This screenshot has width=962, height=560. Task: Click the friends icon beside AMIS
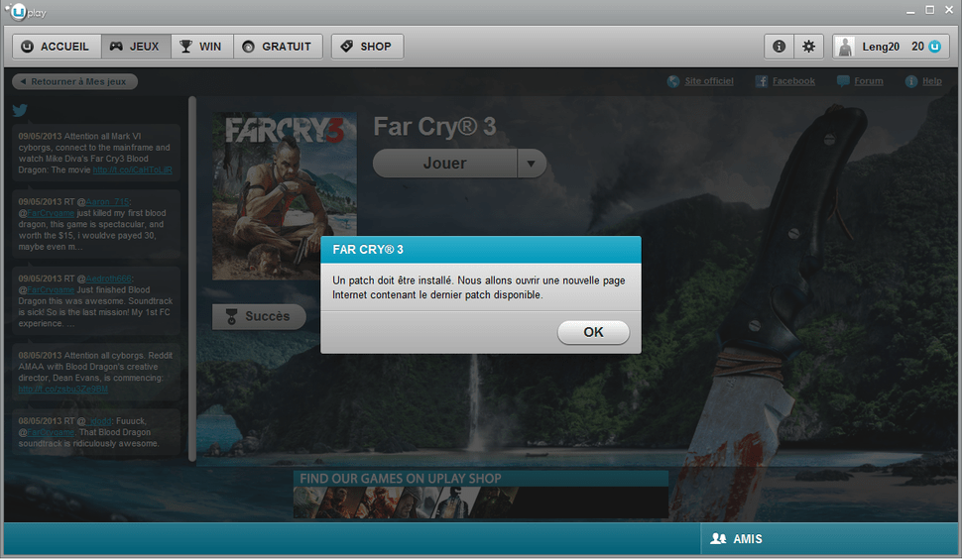718,539
